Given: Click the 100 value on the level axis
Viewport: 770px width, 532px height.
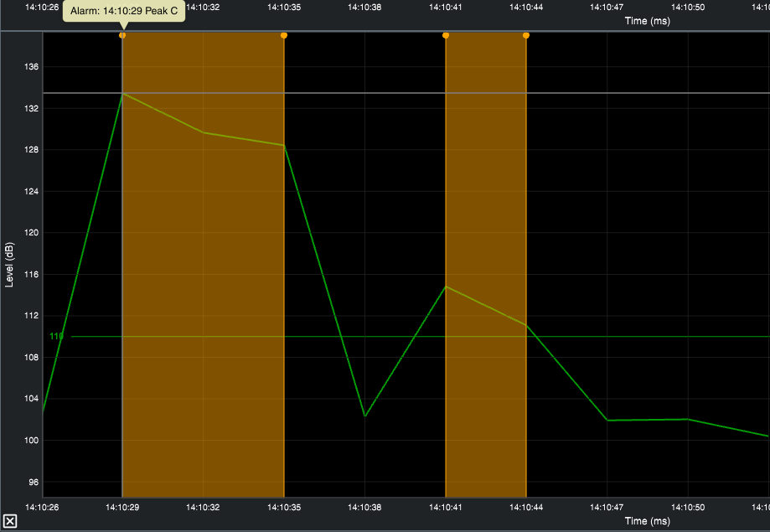Looking at the screenshot, I should pos(32,441).
